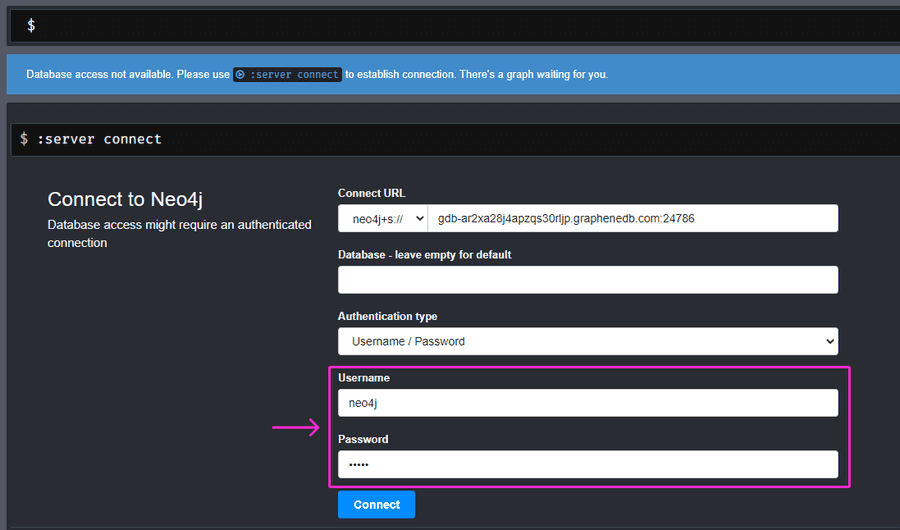The width and height of the screenshot is (900, 530).
Task: Click the blue Connect button
Action: (376, 504)
